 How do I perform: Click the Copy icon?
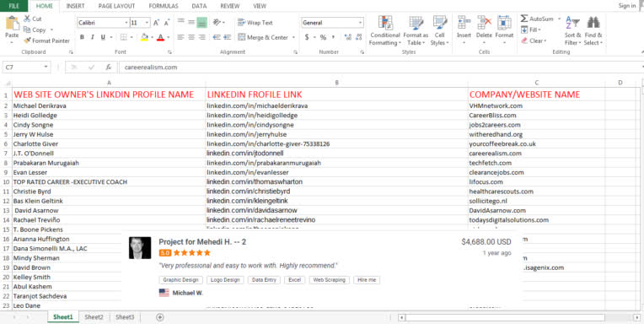pos(27,30)
